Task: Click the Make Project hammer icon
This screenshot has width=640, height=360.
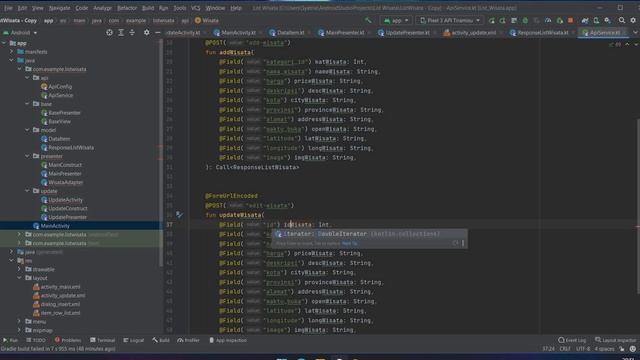Action: [x=368, y=20]
